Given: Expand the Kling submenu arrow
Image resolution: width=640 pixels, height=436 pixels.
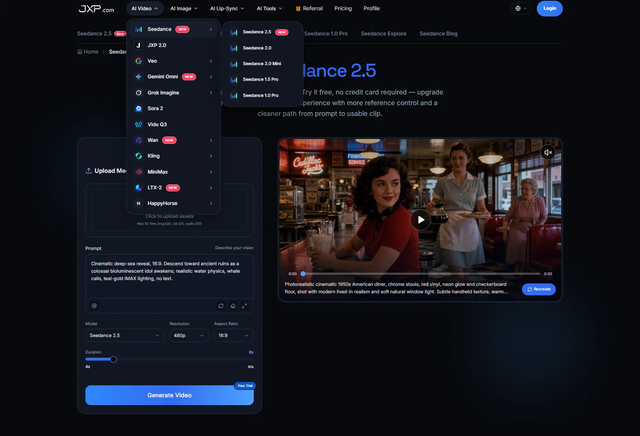Looking at the screenshot, I should pos(211,156).
